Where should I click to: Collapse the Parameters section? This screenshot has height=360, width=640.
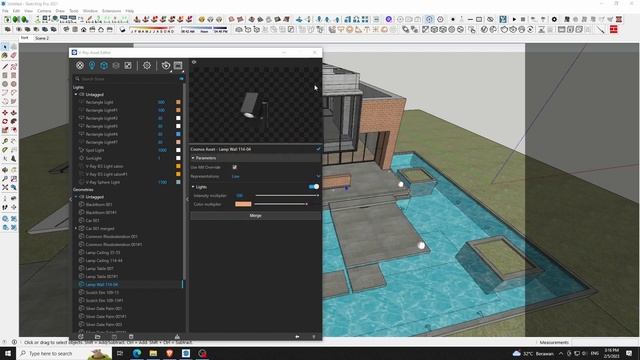tap(193, 158)
